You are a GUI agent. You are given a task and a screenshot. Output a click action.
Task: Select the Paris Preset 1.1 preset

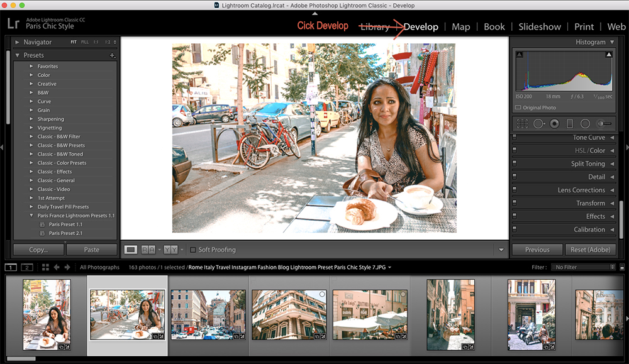click(65, 224)
